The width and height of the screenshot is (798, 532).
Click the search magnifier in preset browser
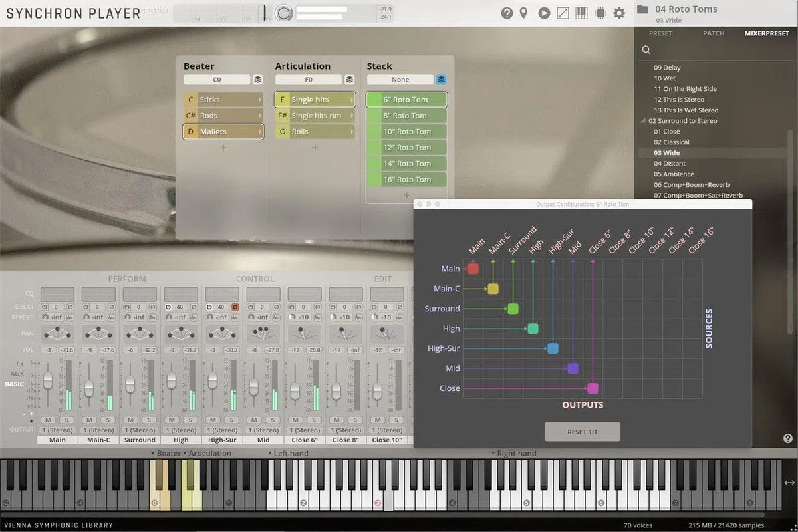(646, 50)
